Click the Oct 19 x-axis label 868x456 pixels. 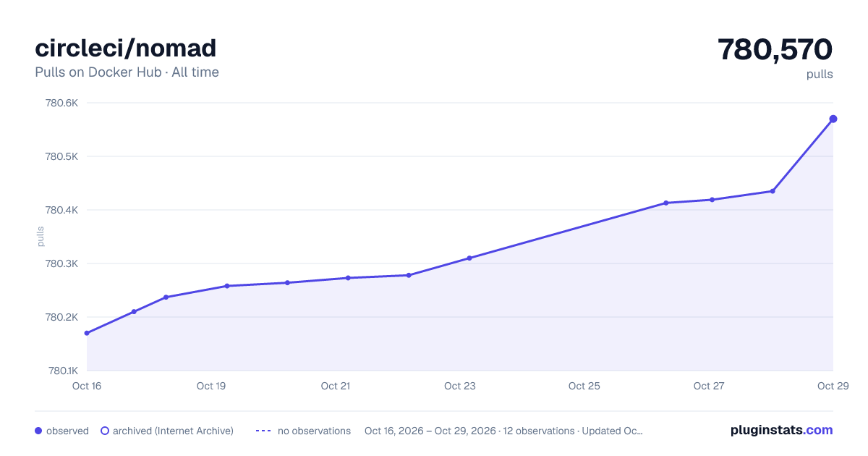(x=211, y=386)
